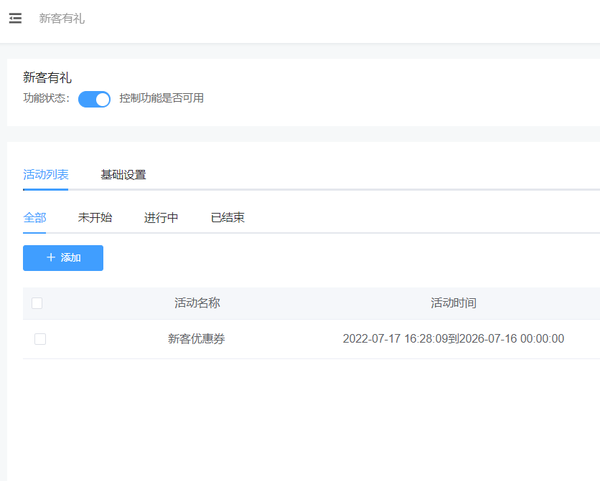The height and width of the screenshot is (481, 600).
Task: Click the 控制功能是否可用 description text
Action: pos(161,99)
